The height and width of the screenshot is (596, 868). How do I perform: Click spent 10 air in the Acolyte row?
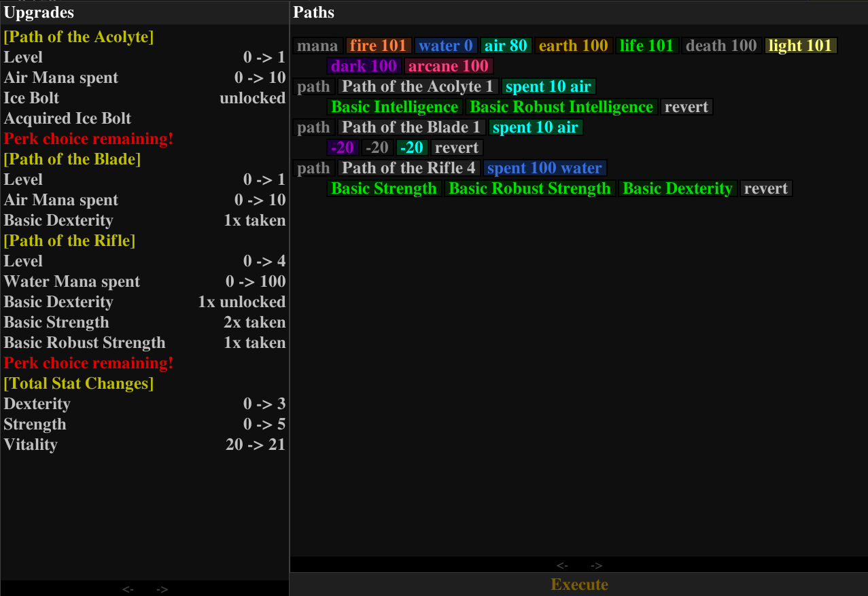549,86
